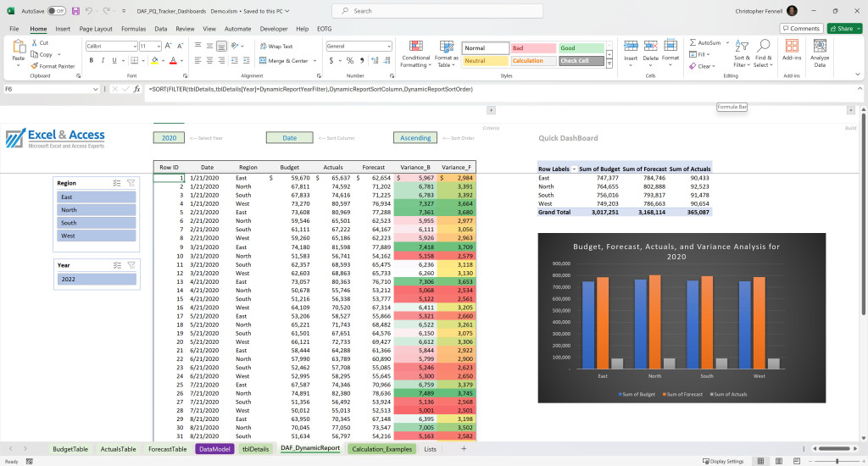Toggle the AutoSave switch
Screen dimensions: 868x466
coord(57,11)
